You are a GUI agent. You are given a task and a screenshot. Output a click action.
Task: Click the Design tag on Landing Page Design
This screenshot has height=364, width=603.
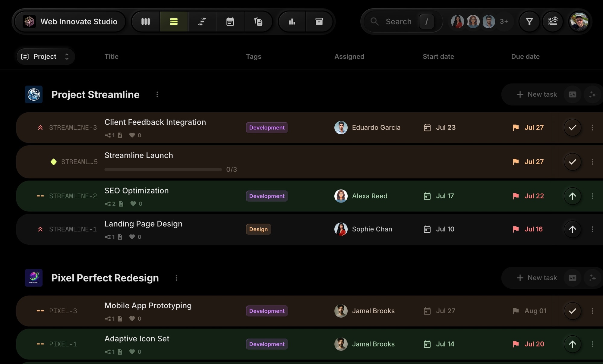(258, 229)
